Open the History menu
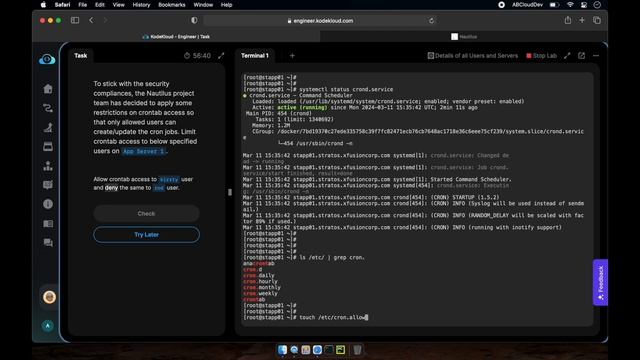640x360 pixels. coord(141,4)
